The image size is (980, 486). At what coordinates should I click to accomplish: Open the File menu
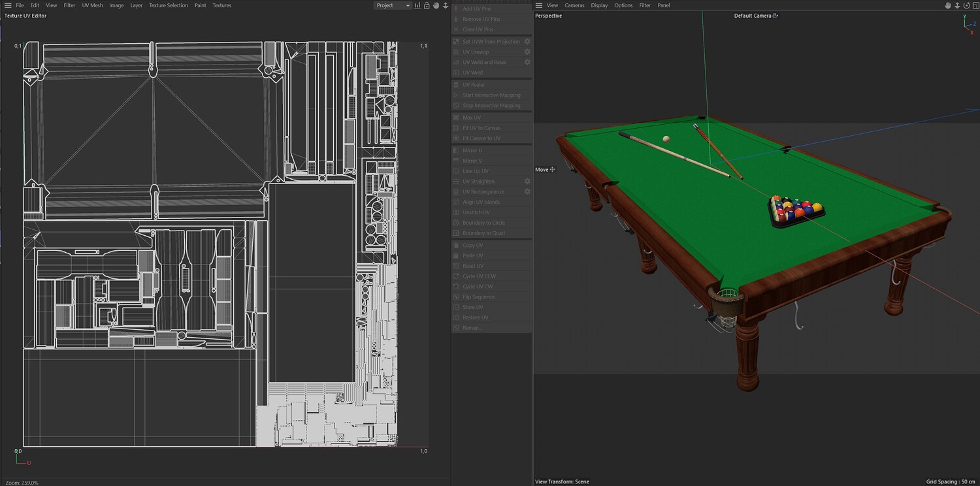[20, 5]
